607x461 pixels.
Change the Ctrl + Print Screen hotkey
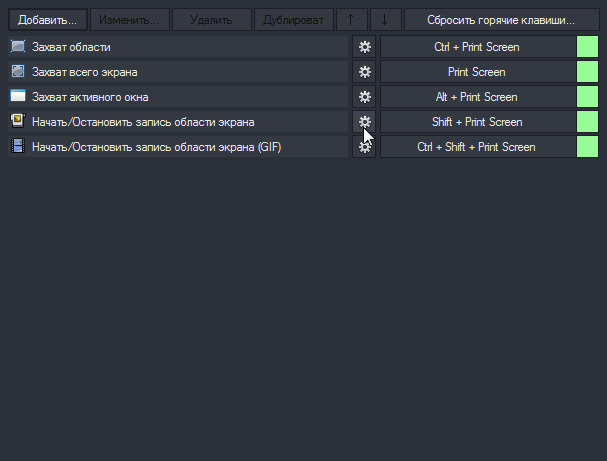pos(478,47)
